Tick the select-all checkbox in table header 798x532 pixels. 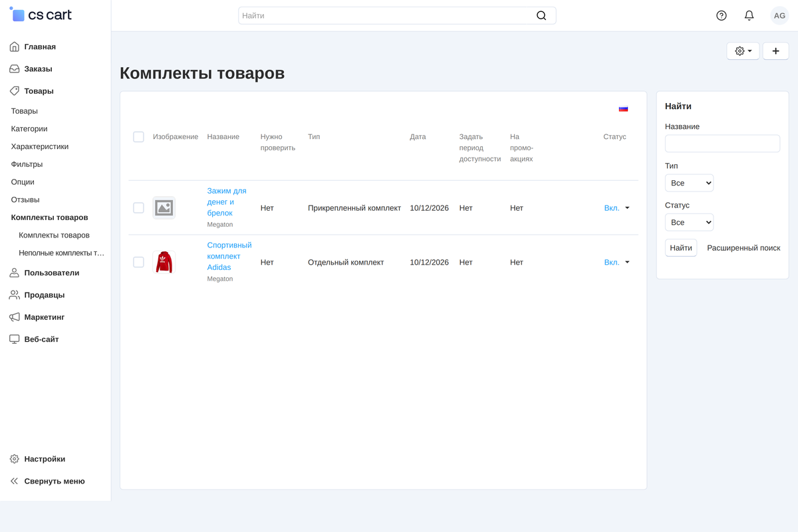click(138, 137)
